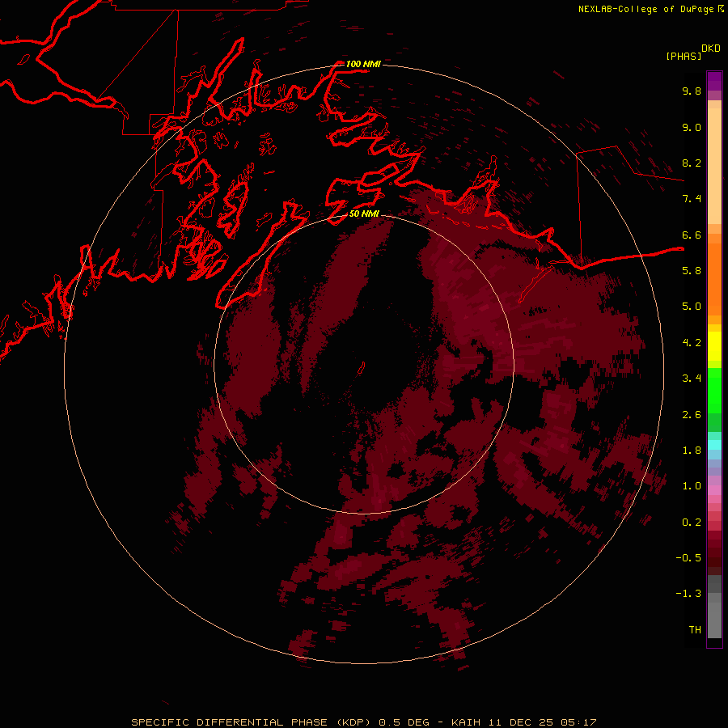Viewport: 728px width, 728px height.
Task: Click the DKD product label
Action: 711,49
